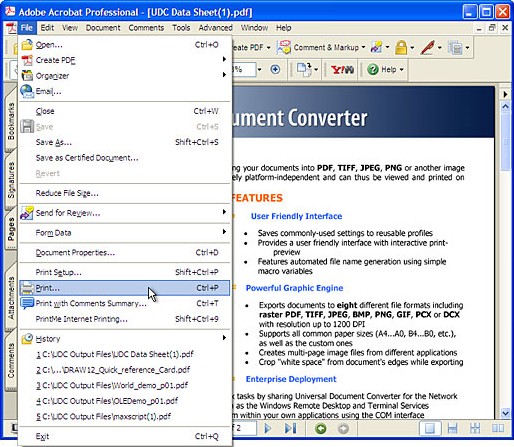Jump to last page arrow

290,428
